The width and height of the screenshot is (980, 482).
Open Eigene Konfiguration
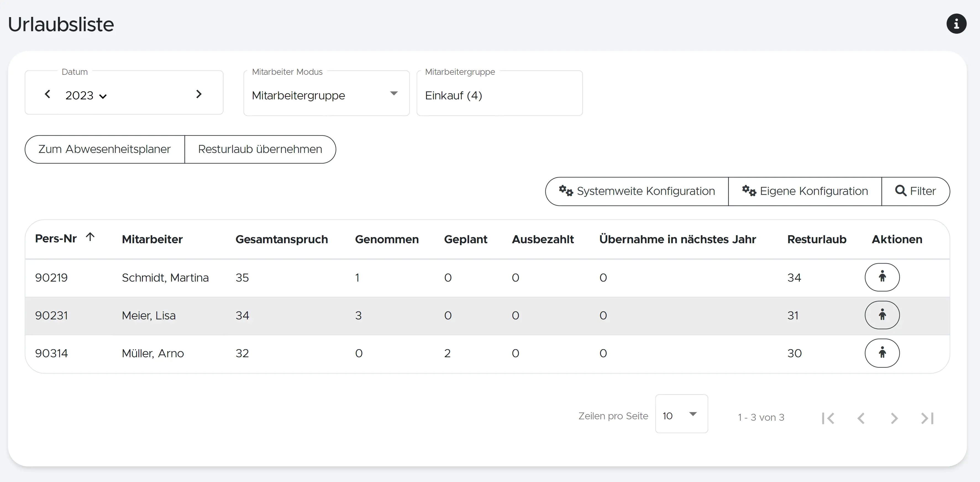805,191
